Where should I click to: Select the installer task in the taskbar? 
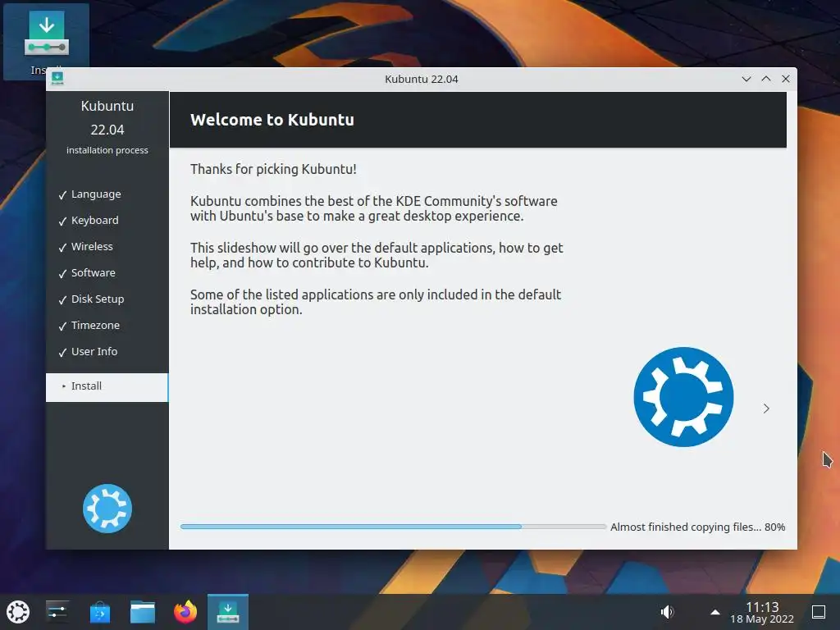click(x=228, y=612)
